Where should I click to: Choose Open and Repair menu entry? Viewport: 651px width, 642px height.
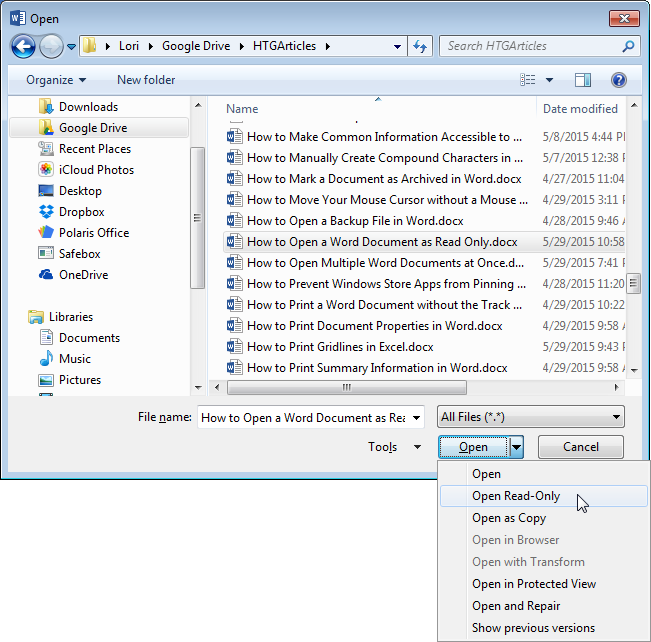pos(516,606)
